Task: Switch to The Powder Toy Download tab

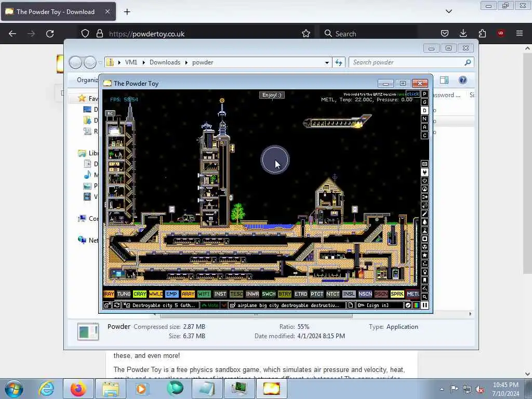Action: 58,11
